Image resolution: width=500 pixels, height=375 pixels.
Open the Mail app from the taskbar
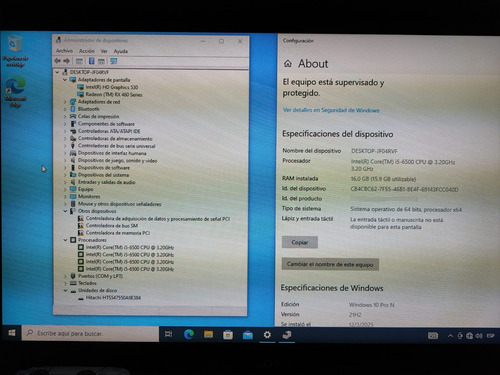[x=248, y=335]
